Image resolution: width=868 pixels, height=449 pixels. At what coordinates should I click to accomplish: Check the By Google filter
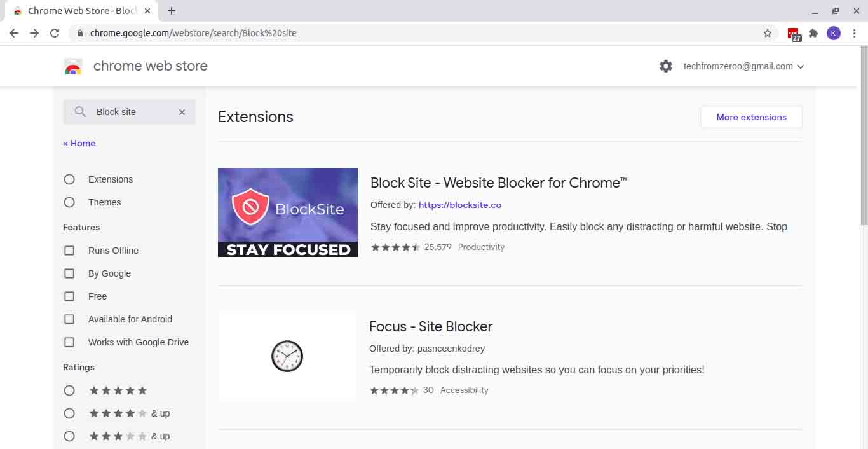click(x=69, y=273)
